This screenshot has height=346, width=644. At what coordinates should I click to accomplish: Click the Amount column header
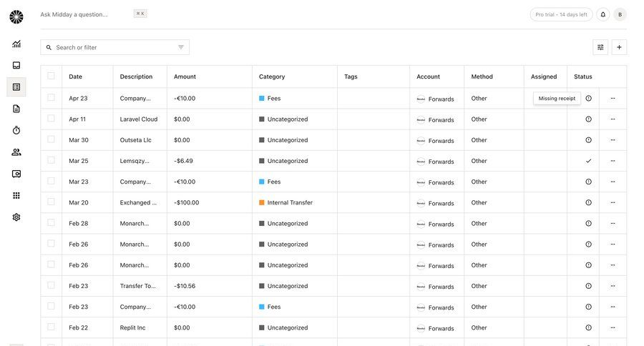185,76
